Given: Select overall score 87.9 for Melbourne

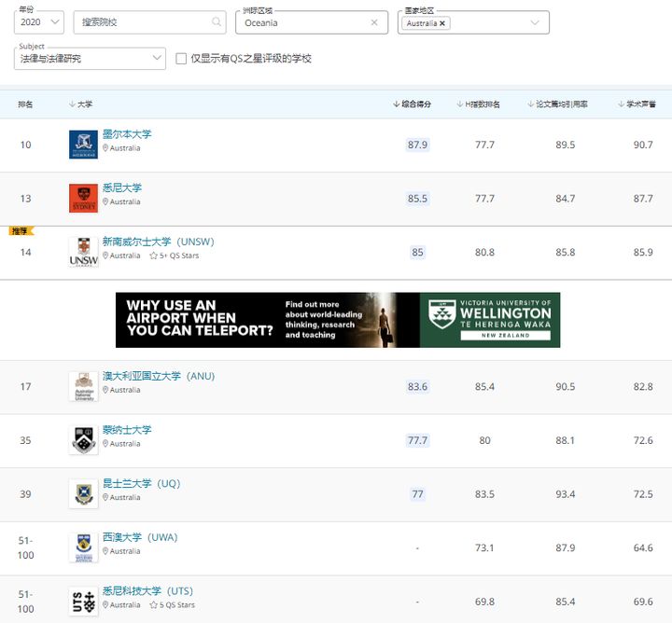Looking at the screenshot, I should point(417,145).
